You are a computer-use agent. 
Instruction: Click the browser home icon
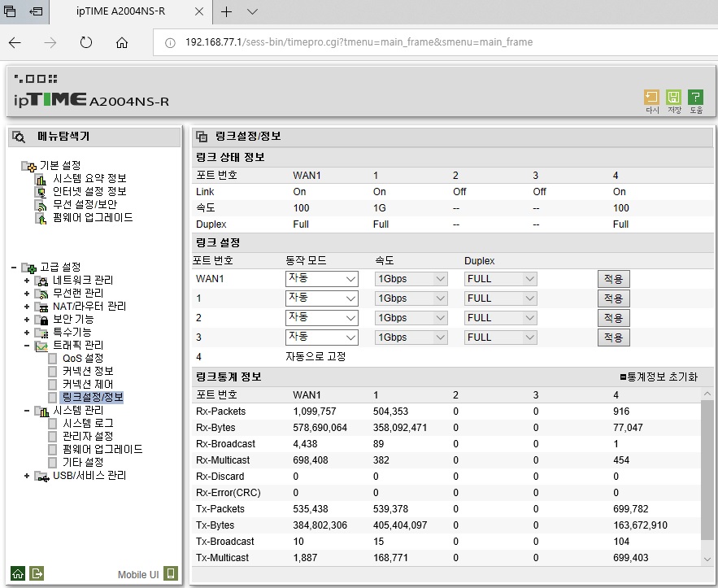pyautogui.click(x=121, y=42)
